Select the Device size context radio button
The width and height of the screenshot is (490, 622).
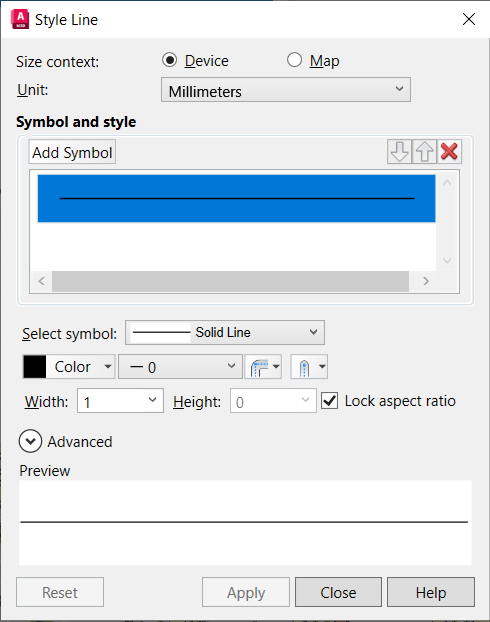170,60
